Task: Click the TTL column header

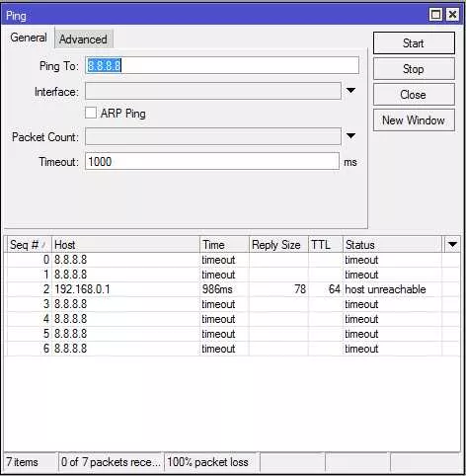Action: click(x=326, y=245)
